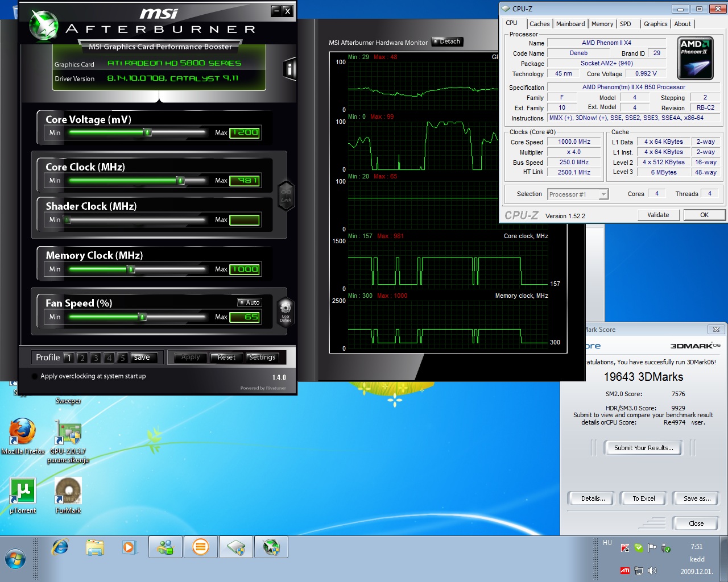728x582 pixels.
Task: Open the Afterburner information 'i' button
Action: coord(289,69)
